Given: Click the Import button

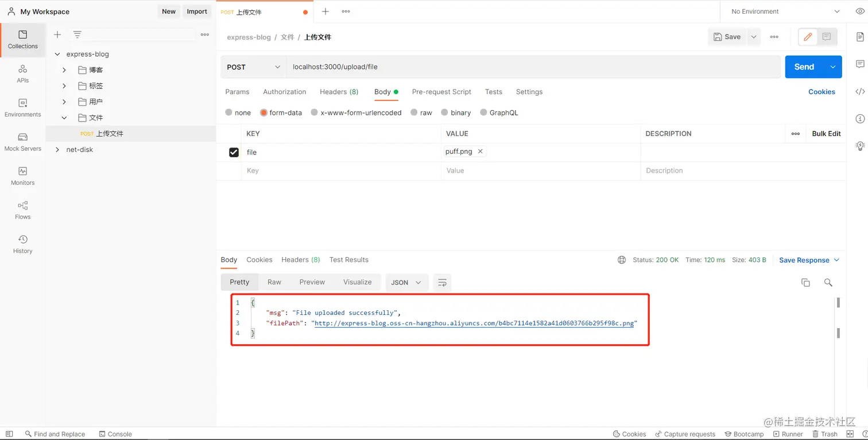Looking at the screenshot, I should (x=197, y=11).
